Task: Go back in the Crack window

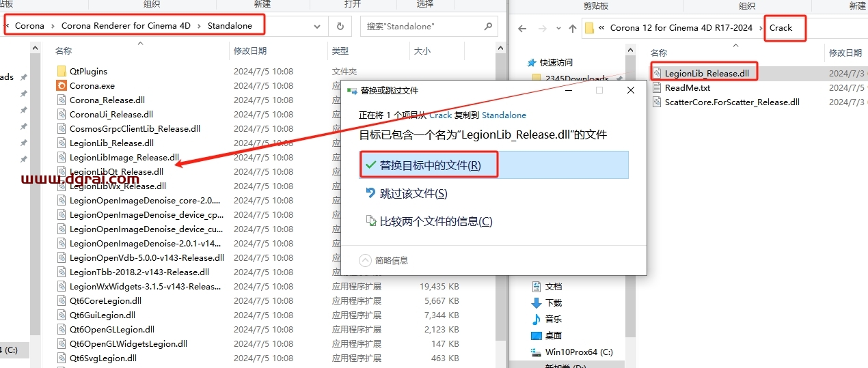Action: click(x=522, y=28)
